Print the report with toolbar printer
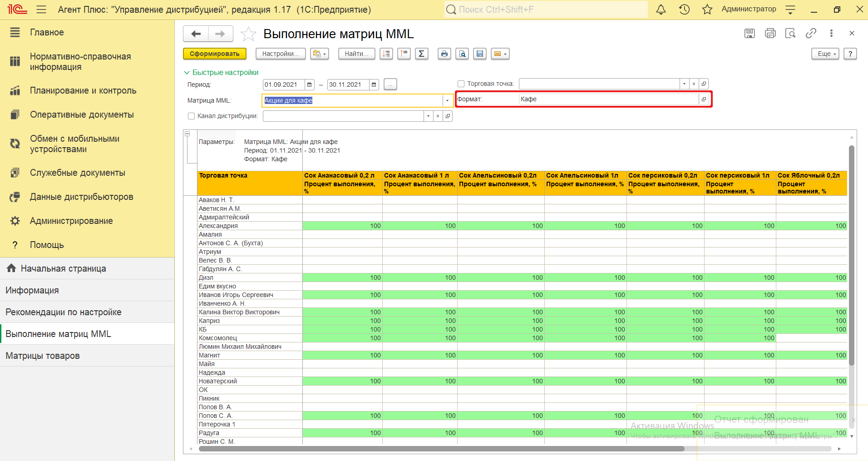The image size is (868, 461). coord(444,54)
